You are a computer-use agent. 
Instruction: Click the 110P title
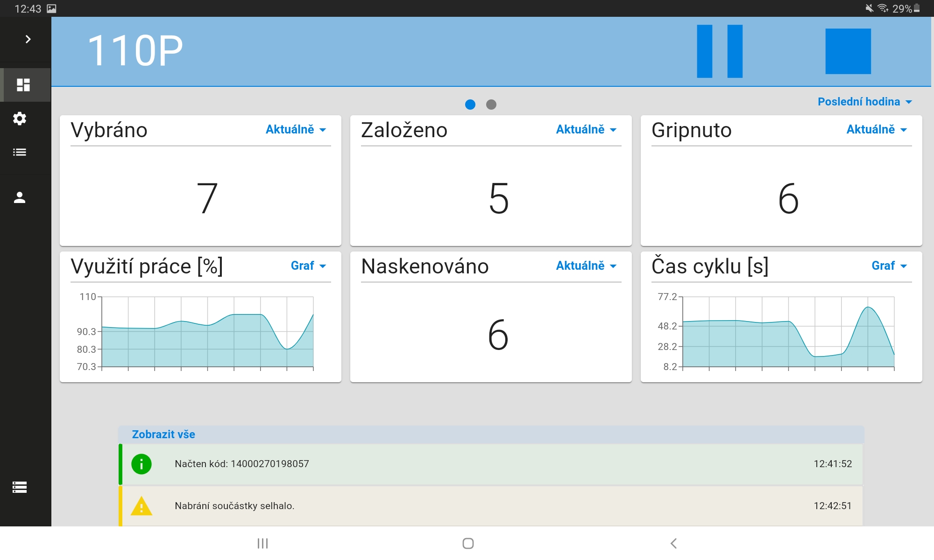(135, 51)
